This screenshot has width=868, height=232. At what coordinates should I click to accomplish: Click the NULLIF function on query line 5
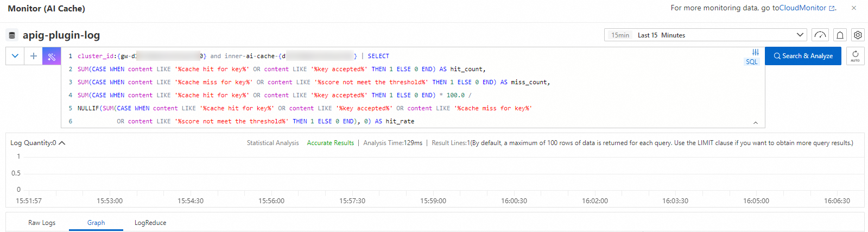(x=88, y=108)
